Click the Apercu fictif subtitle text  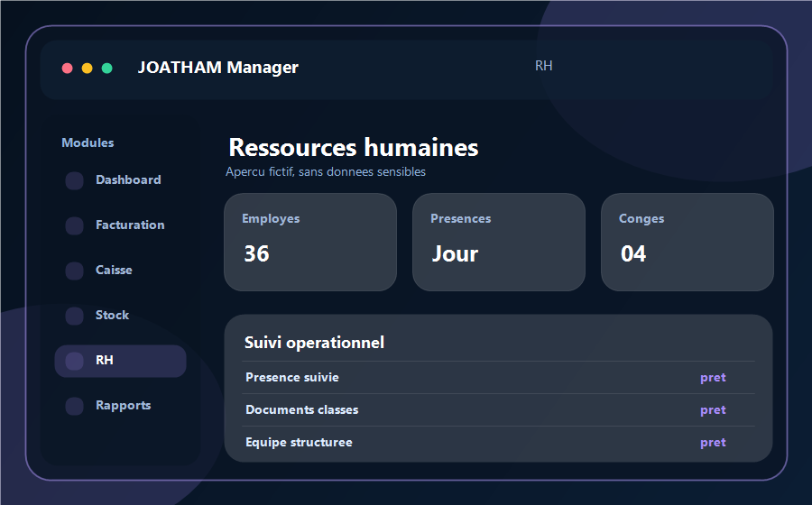point(326,171)
